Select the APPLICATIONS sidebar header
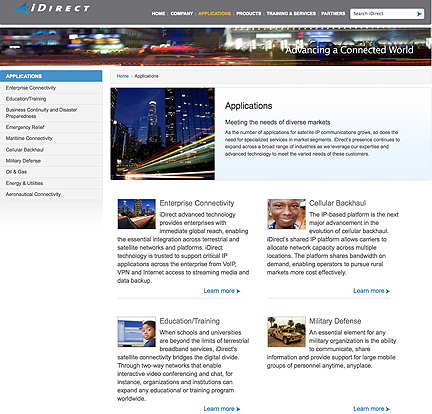This screenshot has width=432, height=414. [x=51, y=76]
